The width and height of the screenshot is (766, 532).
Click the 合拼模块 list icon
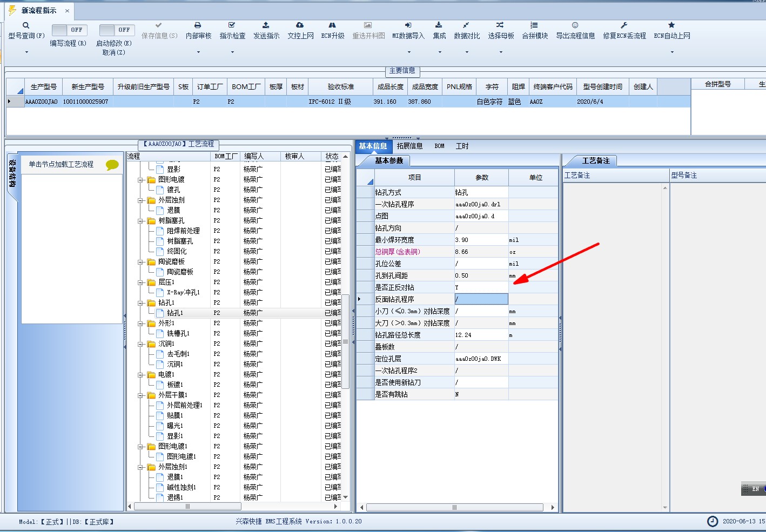[534, 25]
